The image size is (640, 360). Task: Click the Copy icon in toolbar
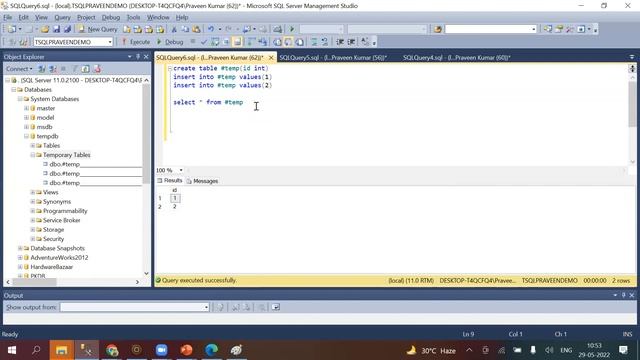pyautogui.click(x=185, y=29)
